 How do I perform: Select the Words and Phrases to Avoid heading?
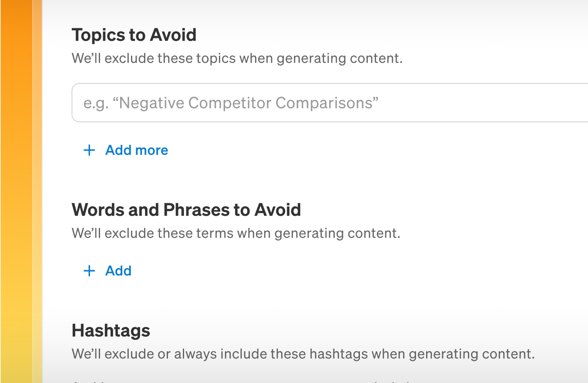[x=186, y=210]
